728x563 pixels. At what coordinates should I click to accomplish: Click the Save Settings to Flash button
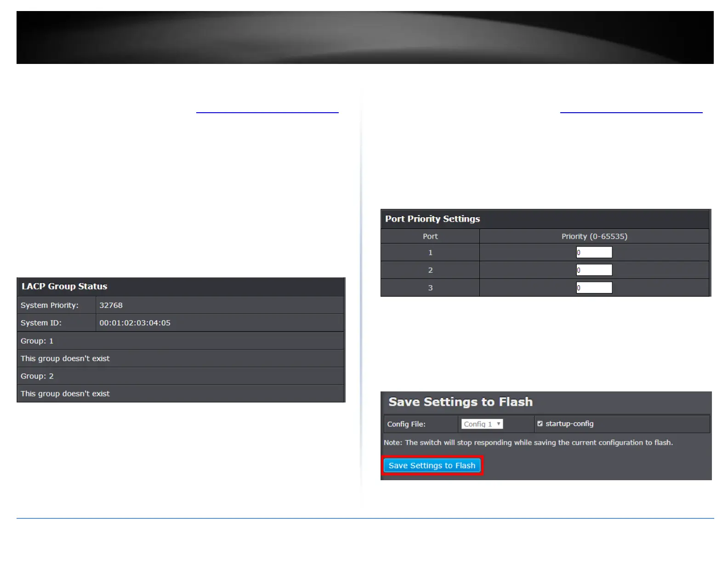pyautogui.click(x=432, y=465)
